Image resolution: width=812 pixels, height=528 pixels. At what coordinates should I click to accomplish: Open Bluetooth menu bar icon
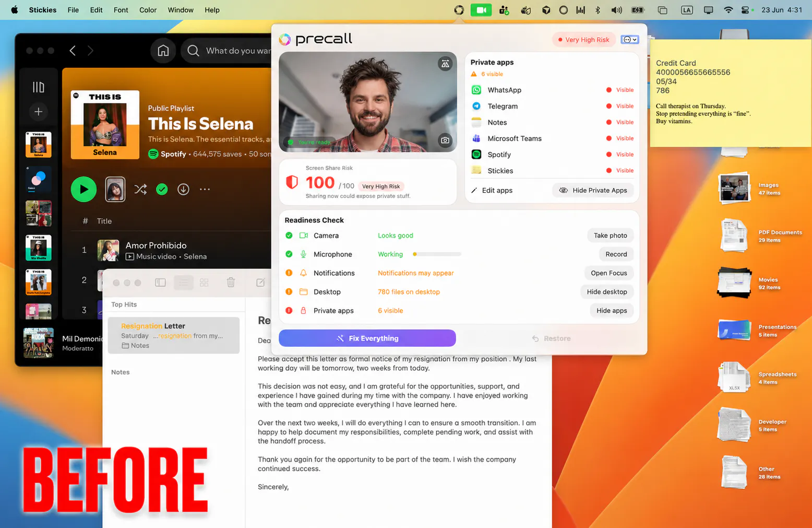pyautogui.click(x=598, y=10)
